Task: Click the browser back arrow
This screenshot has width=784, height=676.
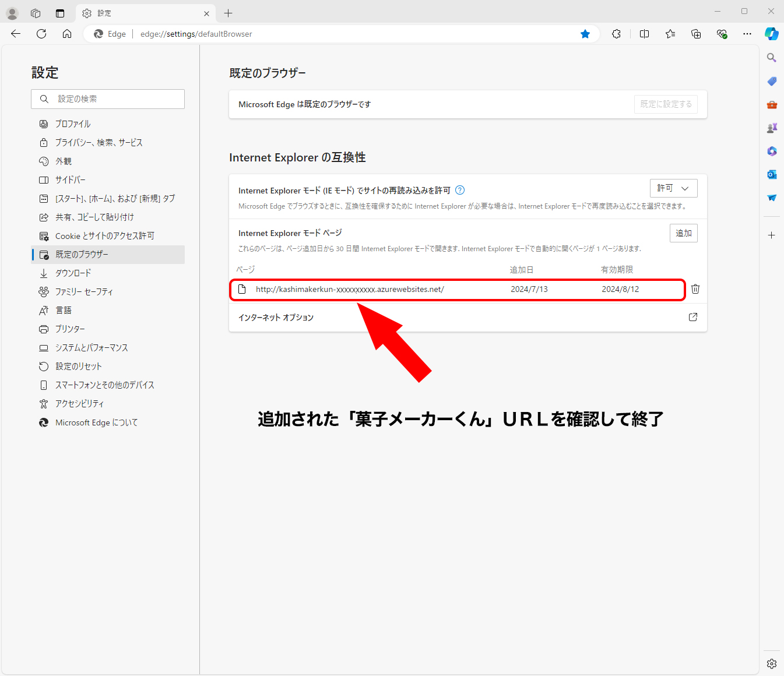Action: pos(16,34)
